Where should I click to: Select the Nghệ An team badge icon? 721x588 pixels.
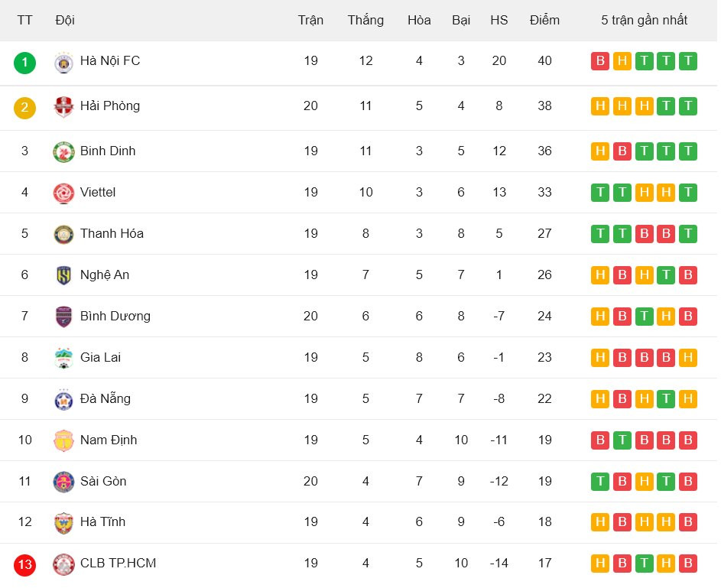63,275
